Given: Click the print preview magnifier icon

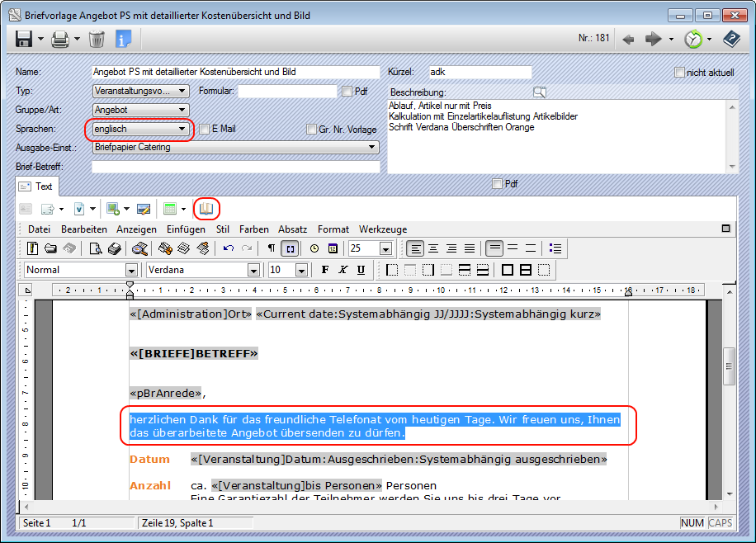Looking at the screenshot, I should (96, 248).
